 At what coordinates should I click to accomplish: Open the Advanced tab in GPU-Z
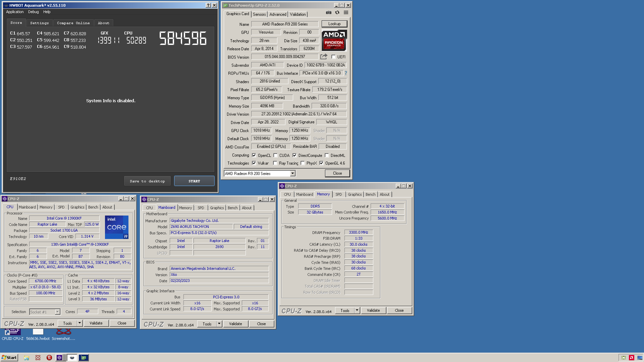point(278,14)
